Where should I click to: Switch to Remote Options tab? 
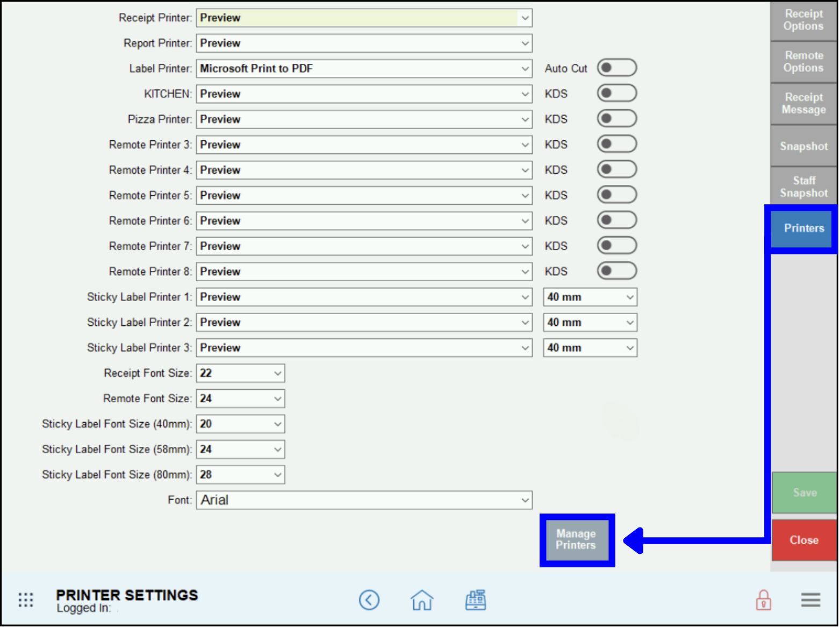[803, 62]
